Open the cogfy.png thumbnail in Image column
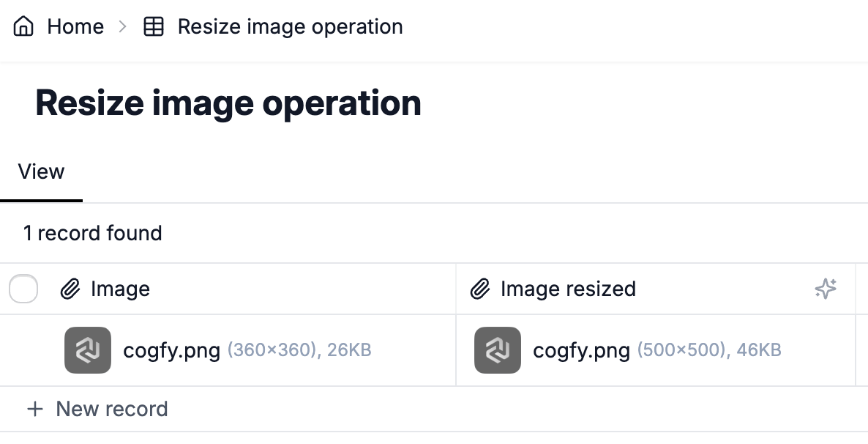Viewport: 868px width, 444px height. [x=88, y=350]
